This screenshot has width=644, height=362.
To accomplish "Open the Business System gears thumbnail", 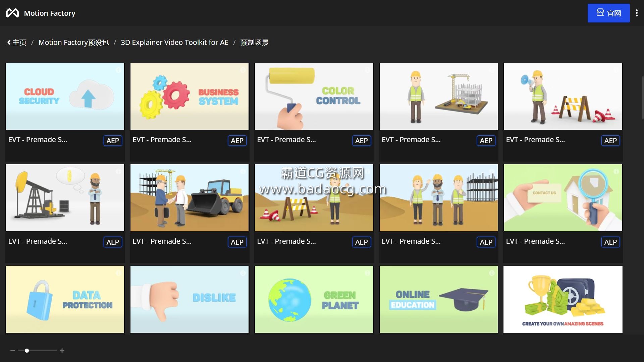I will pyautogui.click(x=190, y=97).
